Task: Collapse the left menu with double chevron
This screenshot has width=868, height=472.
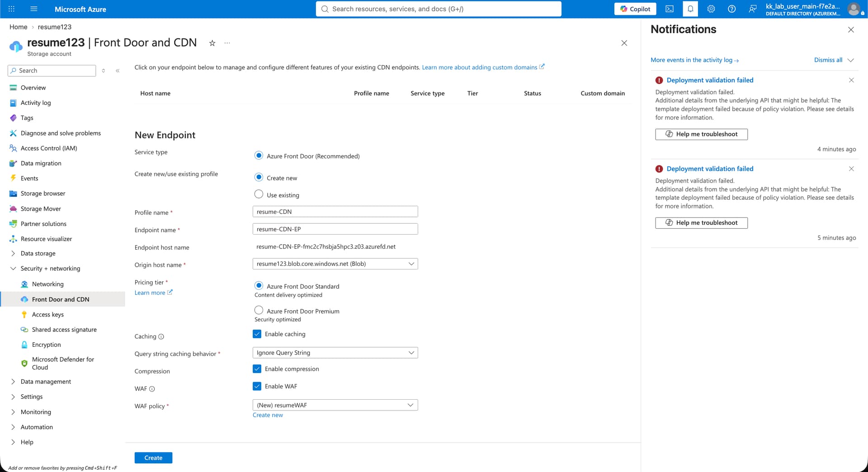Action: pos(118,71)
